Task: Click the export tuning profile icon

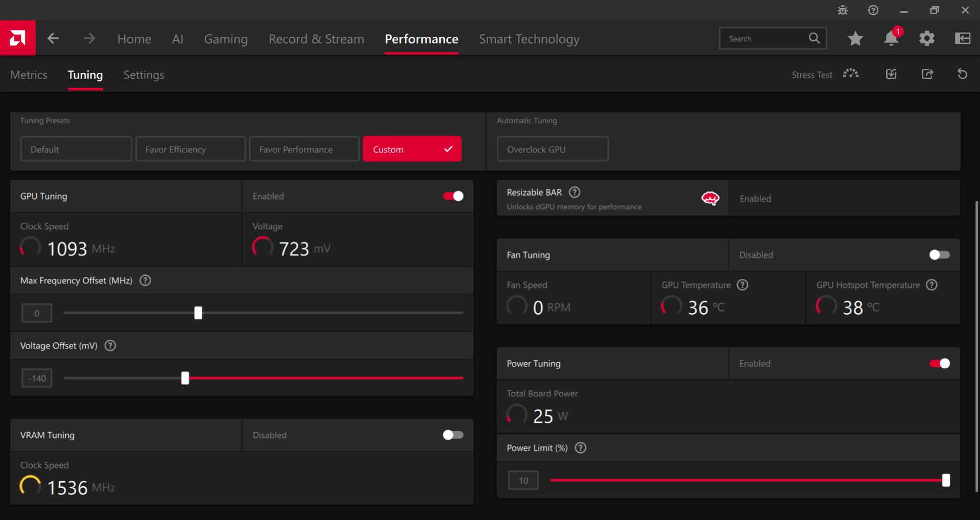Action: [927, 74]
